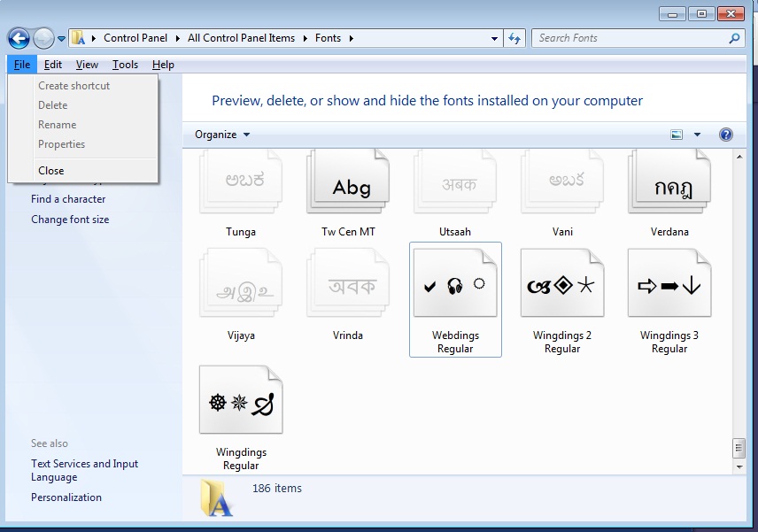This screenshot has height=532, width=758.
Task: Select the Webdings Regular font icon
Action: (455, 282)
